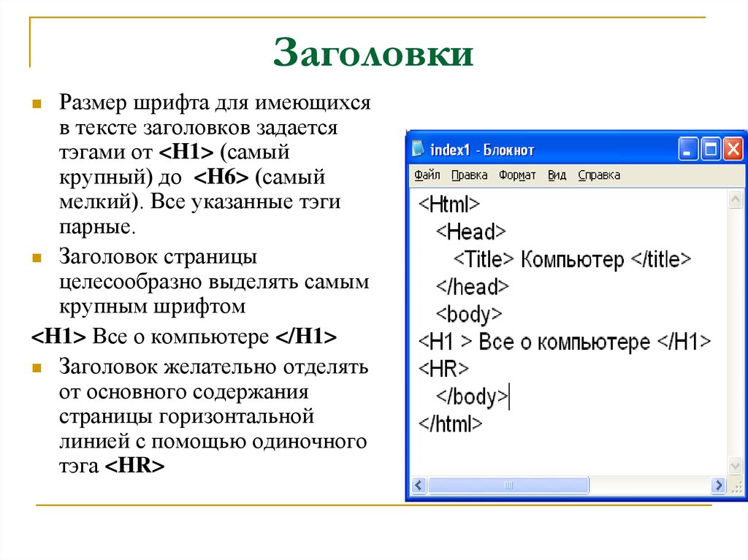
Task: Click the </head> line in the editor
Action: click(473, 287)
